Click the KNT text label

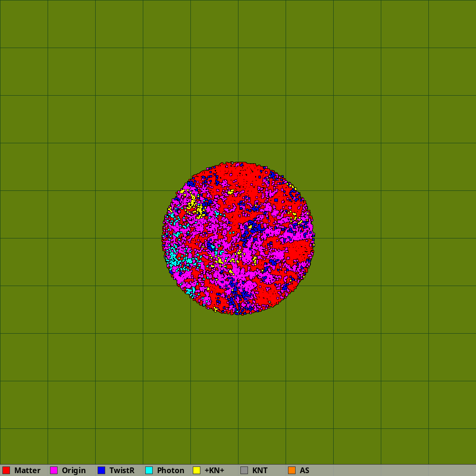pos(260,470)
